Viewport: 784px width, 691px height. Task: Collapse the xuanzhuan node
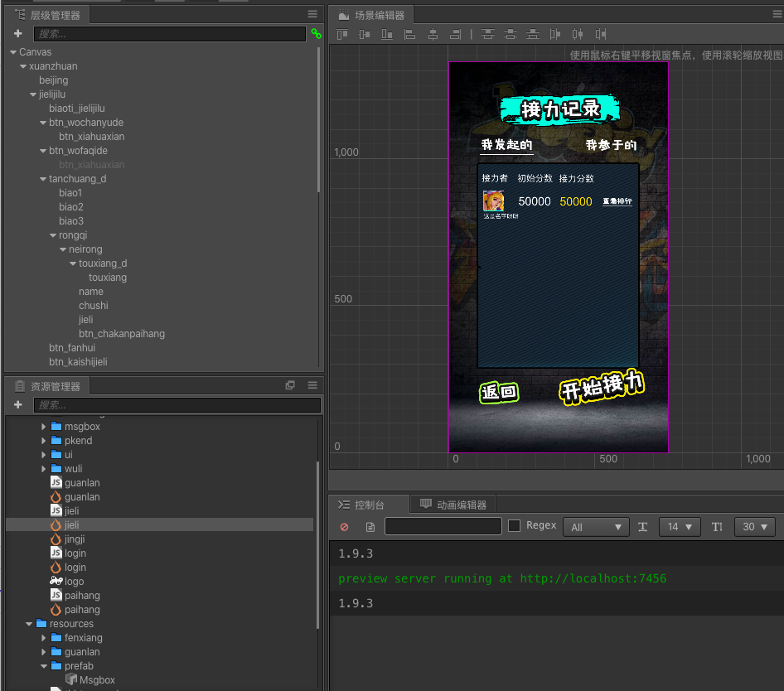[23, 66]
